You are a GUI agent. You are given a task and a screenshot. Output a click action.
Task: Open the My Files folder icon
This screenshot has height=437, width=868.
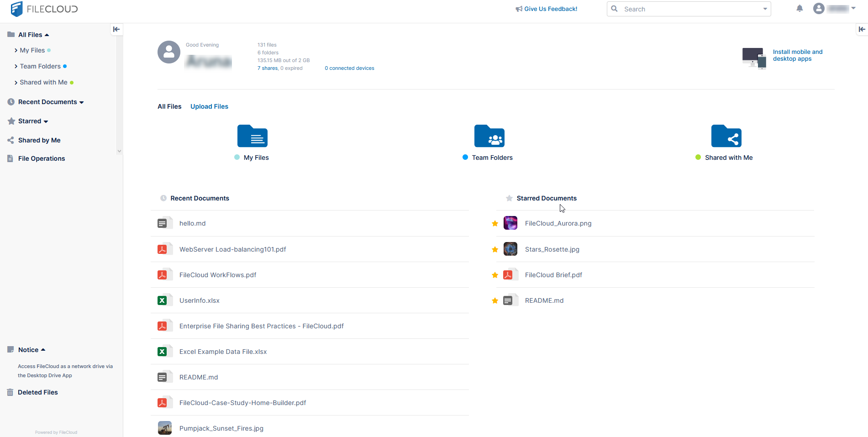(x=252, y=136)
